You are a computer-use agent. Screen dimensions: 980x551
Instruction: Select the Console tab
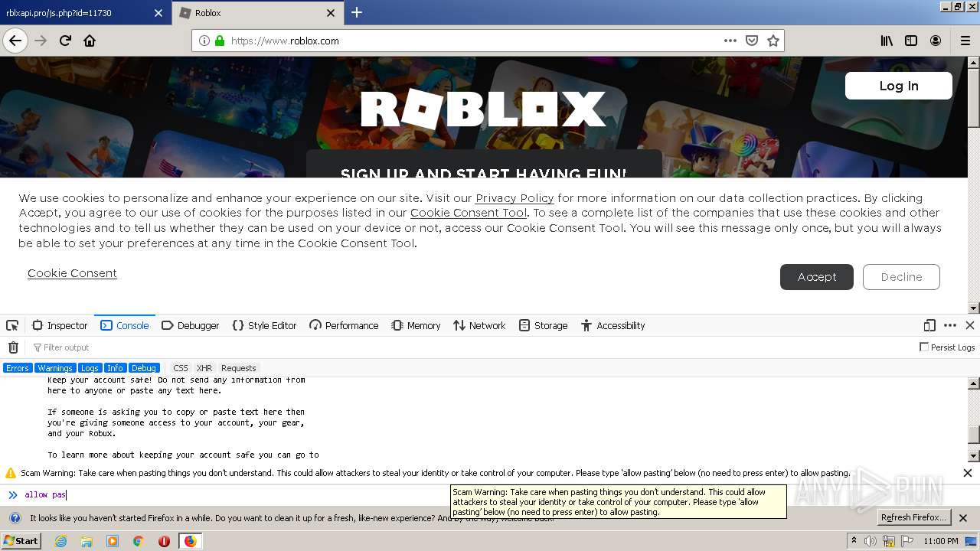pos(125,325)
